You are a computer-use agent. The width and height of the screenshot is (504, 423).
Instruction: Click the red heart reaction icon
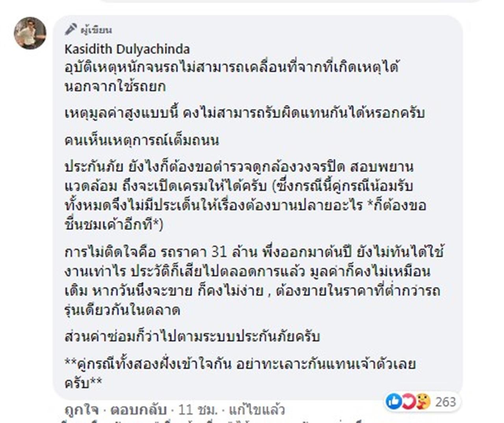(x=408, y=401)
